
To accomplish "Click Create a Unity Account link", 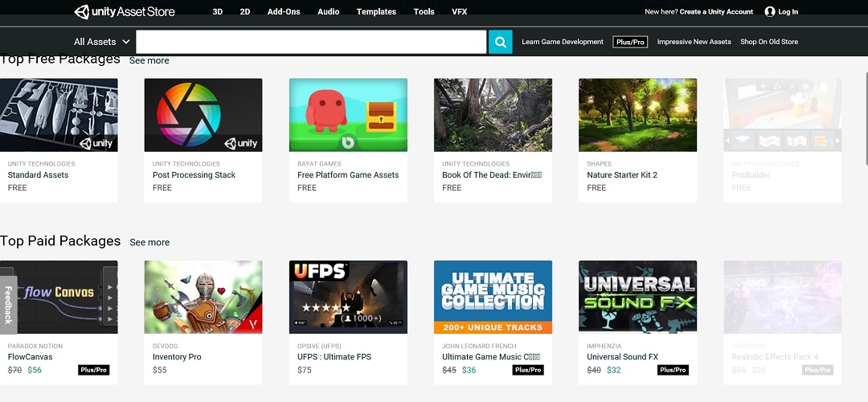I will [x=716, y=12].
